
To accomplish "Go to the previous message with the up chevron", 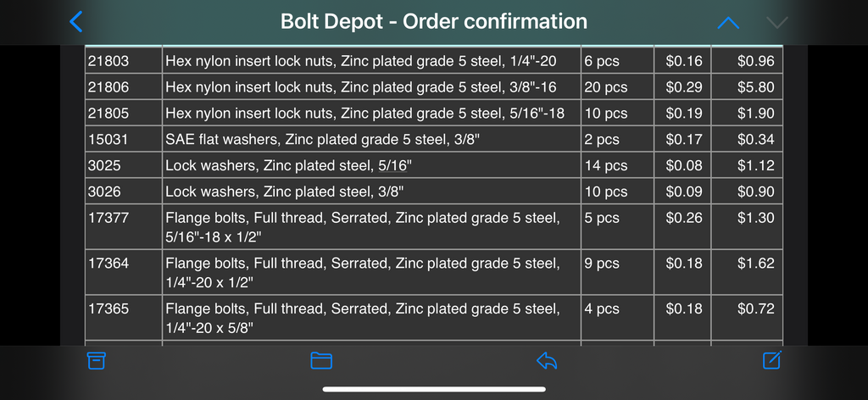I will tap(728, 22).
